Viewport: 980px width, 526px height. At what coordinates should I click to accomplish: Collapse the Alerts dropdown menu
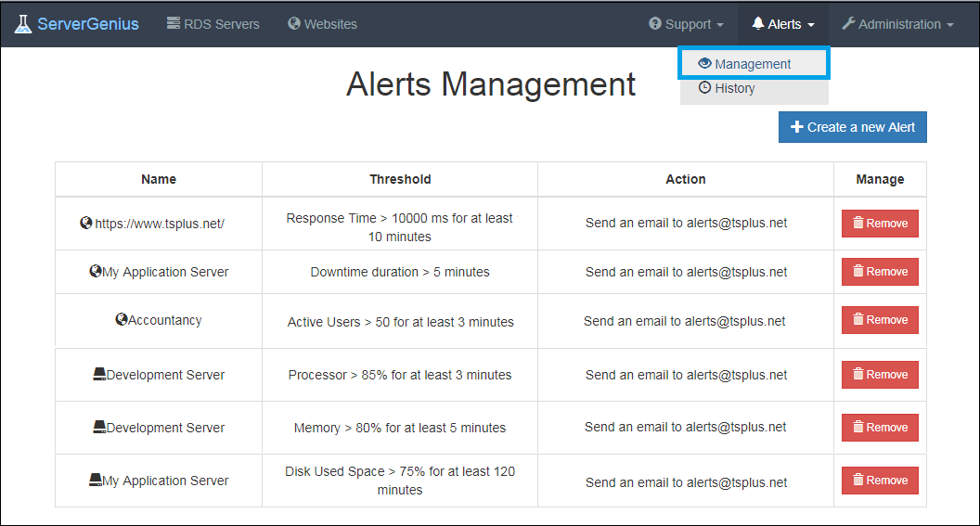(784, 24)
